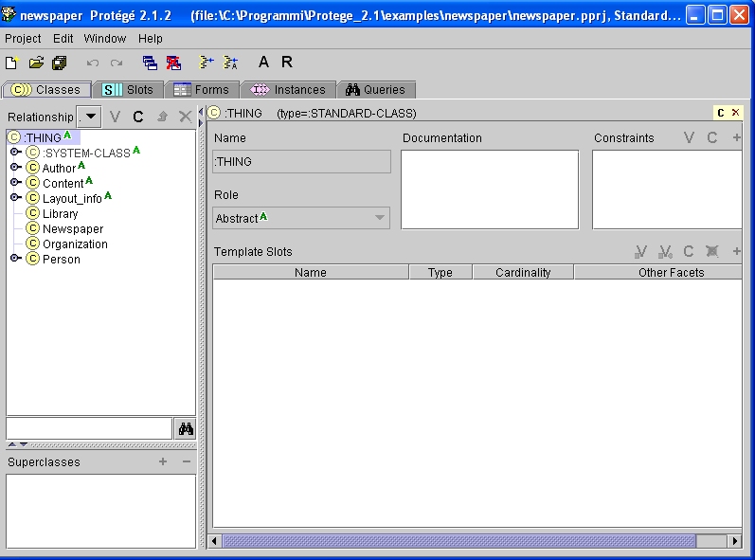The image size is (755, 560).
Task: Open a project via folder icon
Action: pyautogui.click(x=36, y=63)
